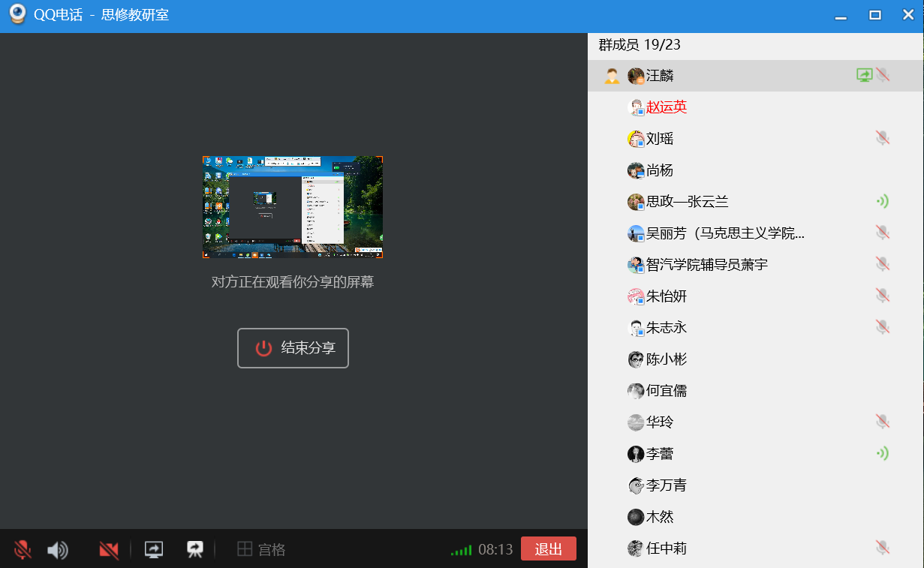
Task: Select member 赵运英 in the list
Action: pyautogui.click(x=666, y=107)
